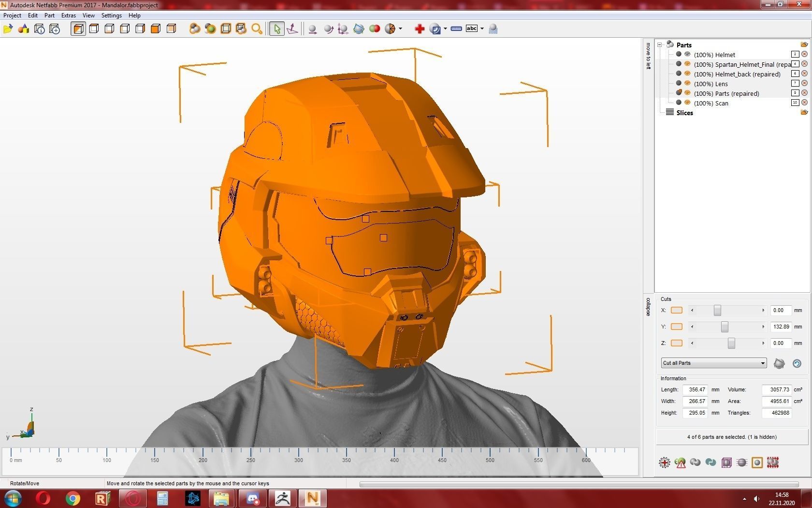Click the Z cut slider thumb
The image size is (812, 508).
tap(731, 343)
